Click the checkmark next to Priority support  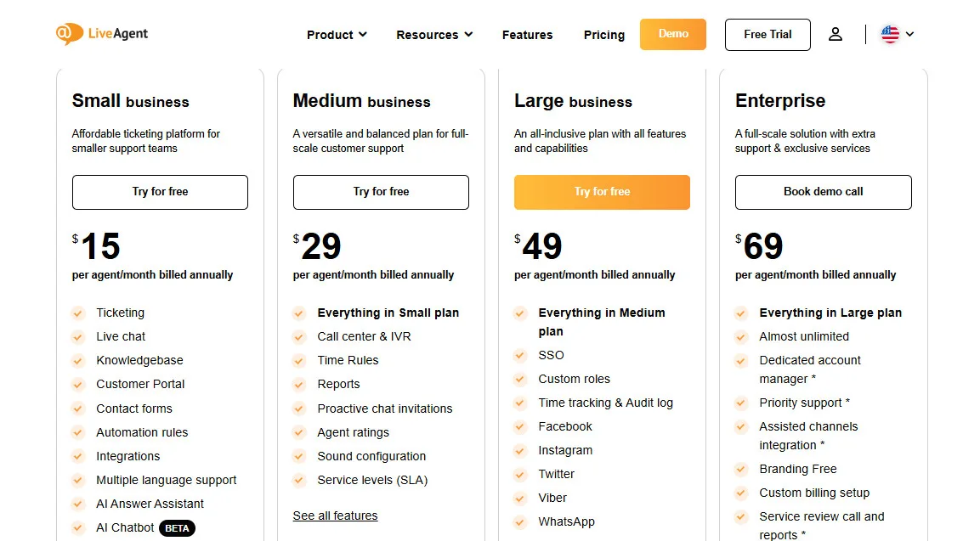point(740,403)
